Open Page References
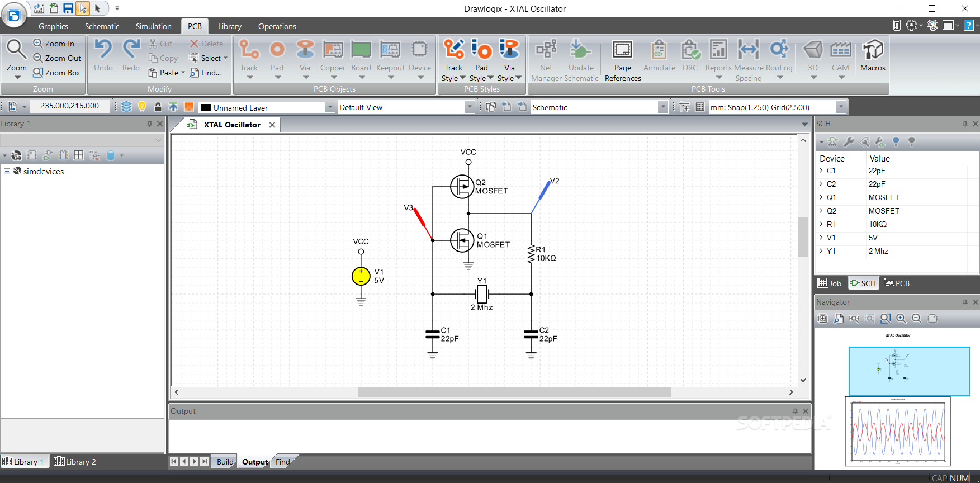Screen dimensions: 980x483 tap(623, 60)
